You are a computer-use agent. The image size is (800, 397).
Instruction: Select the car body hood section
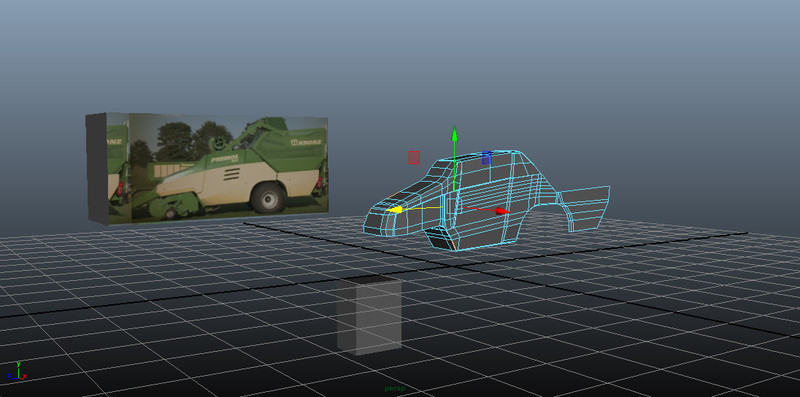[413, 191]
